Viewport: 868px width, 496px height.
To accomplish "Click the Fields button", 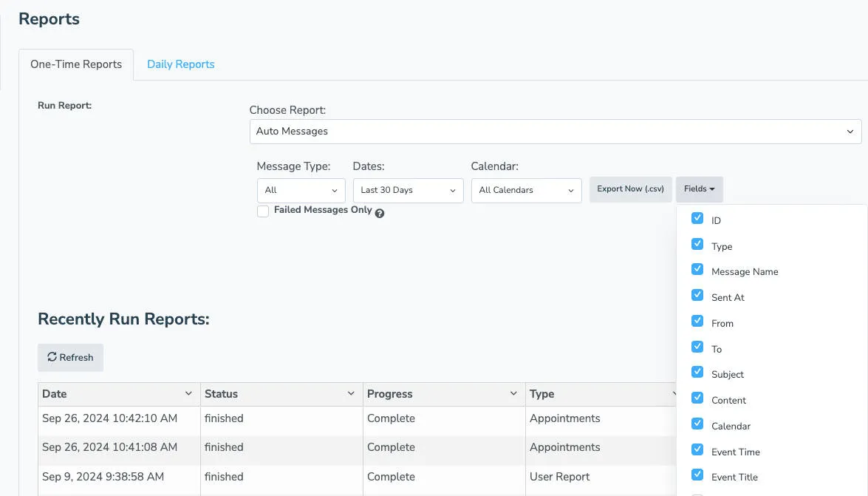I will (x=698, y=188).
